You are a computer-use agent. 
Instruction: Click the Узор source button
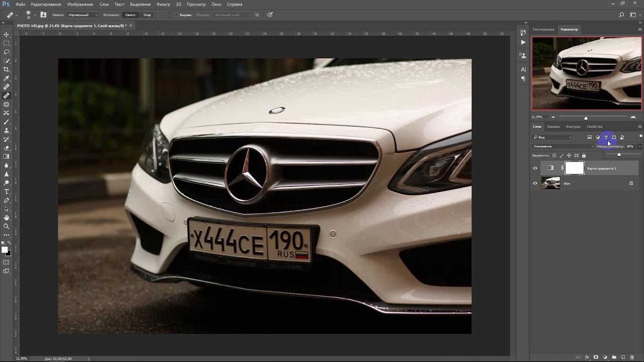(x=147, y=15)
